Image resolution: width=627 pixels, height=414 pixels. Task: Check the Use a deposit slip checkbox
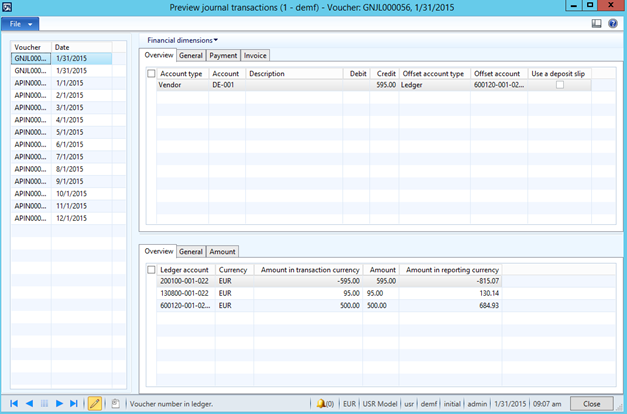tap(559, 86)
